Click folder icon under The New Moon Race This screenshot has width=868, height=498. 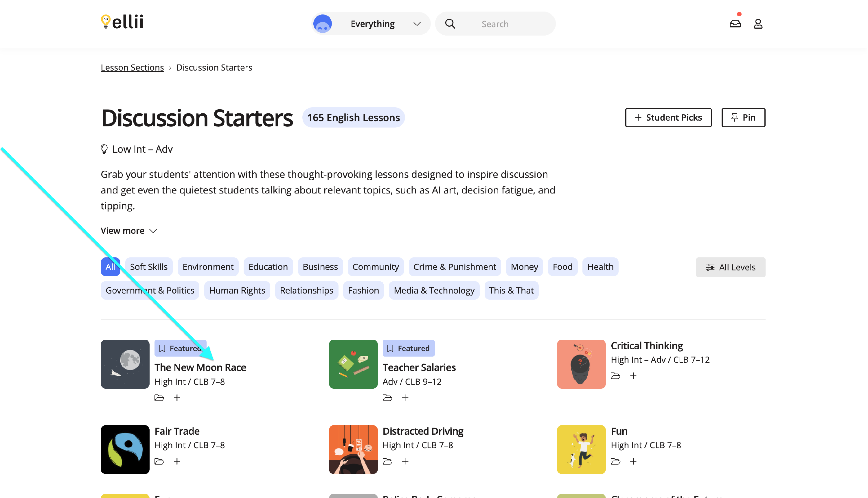(159, 398)
